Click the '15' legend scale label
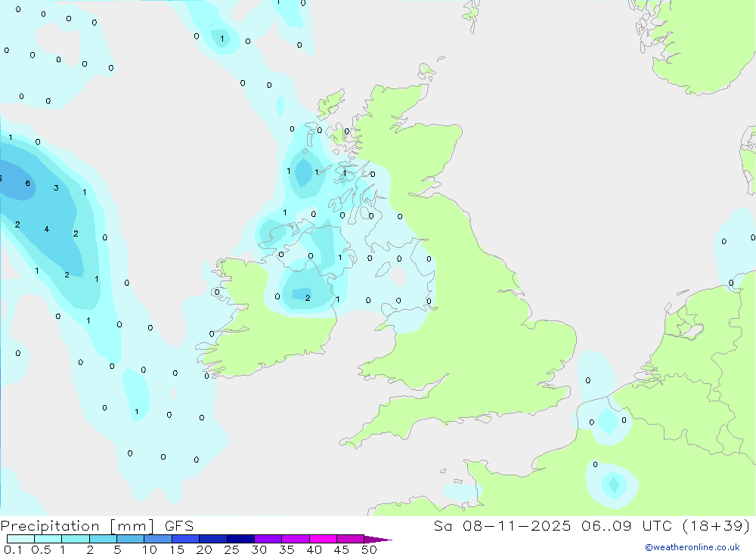The image size is (756, 554). pos(176,549)
